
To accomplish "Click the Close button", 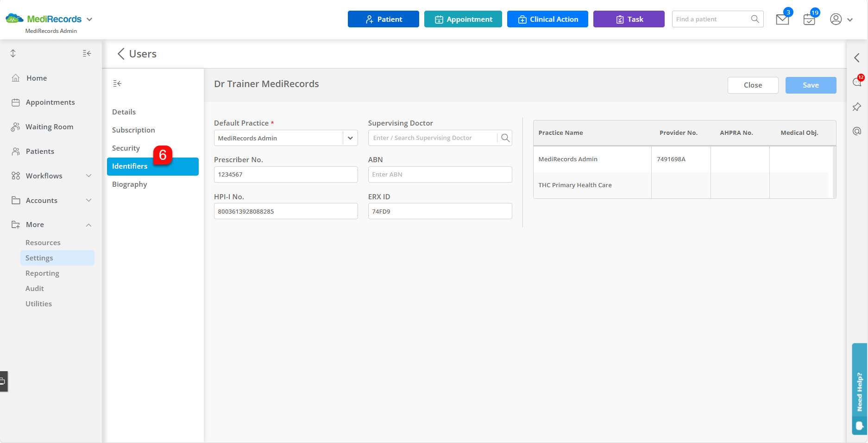I will click(753, 85).
